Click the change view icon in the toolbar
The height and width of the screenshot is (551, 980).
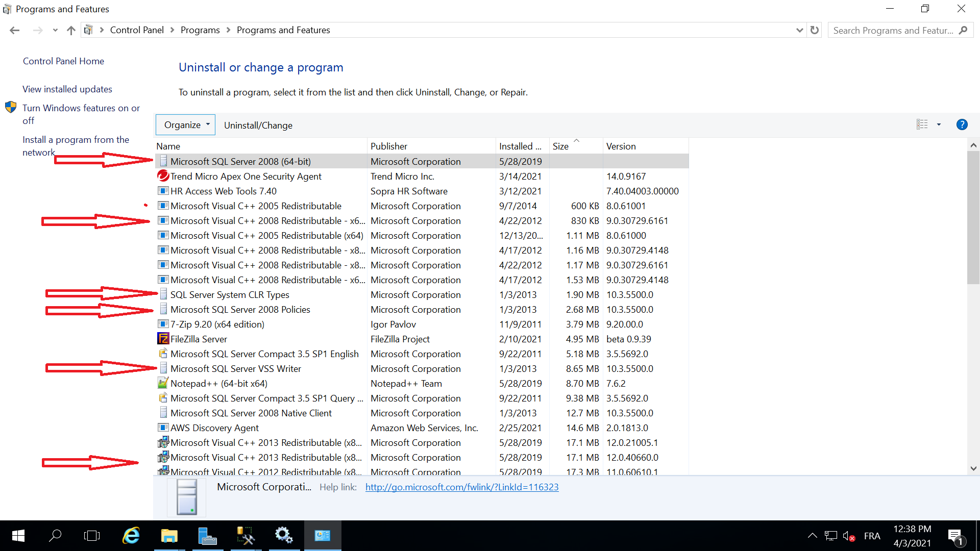[x=922, y=124]
